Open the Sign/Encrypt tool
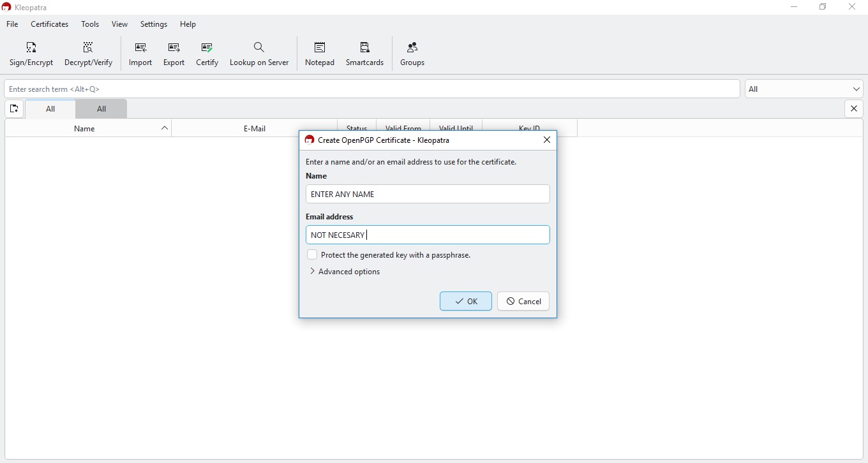Screen dimensions: 868x463 click(31, 54)
